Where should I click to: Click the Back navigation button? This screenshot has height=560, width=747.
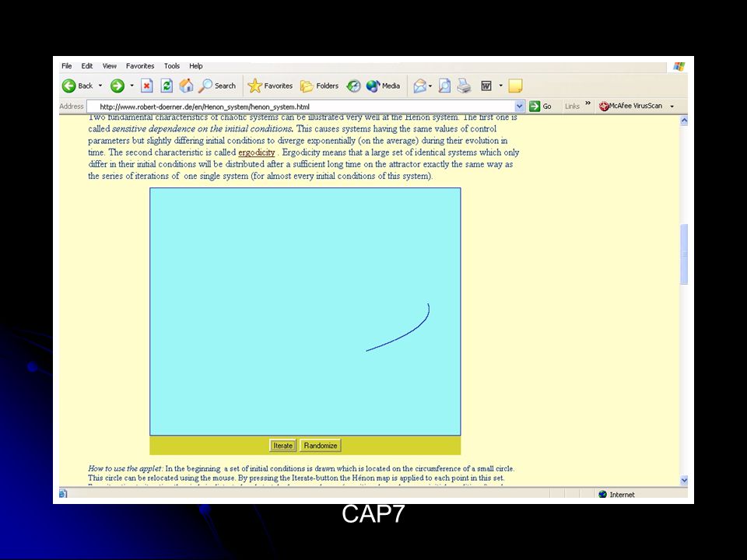(77, 86)
